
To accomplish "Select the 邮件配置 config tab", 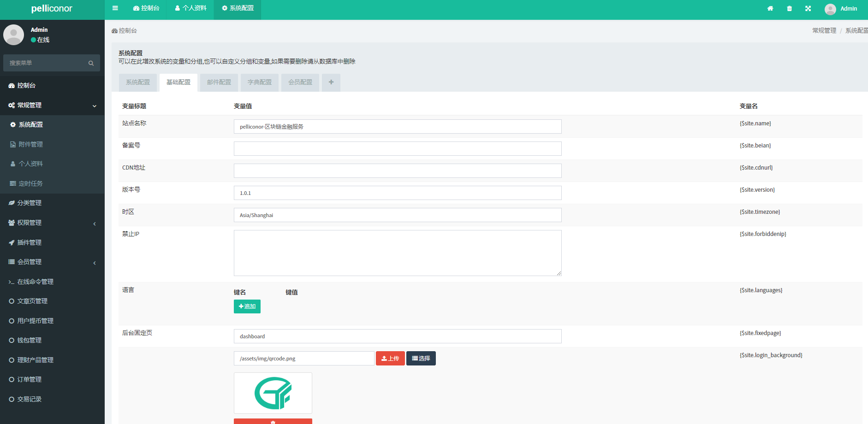I will click(219, 82).
